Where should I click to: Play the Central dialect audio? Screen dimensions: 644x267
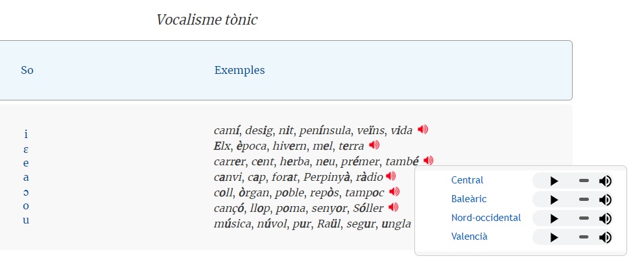point(554,181)
